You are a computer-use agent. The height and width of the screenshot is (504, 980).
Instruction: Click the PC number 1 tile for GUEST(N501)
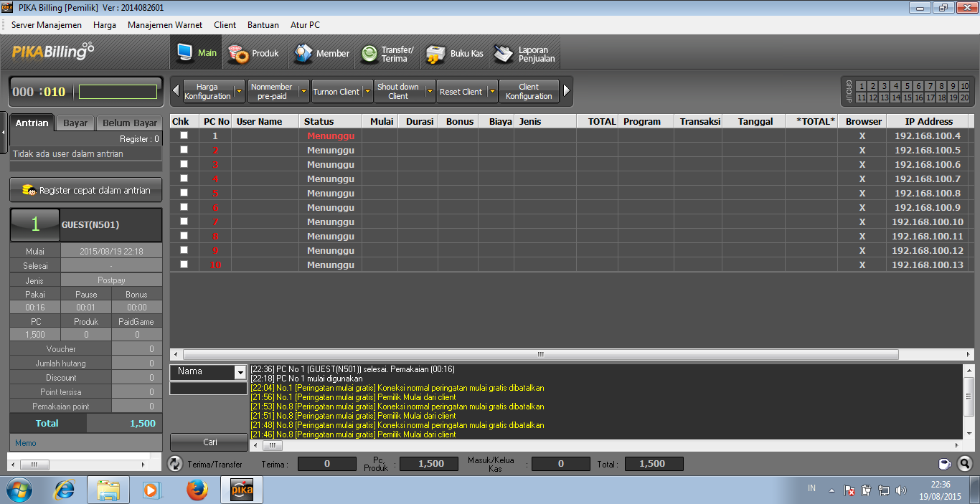click(x=35, y=224)
